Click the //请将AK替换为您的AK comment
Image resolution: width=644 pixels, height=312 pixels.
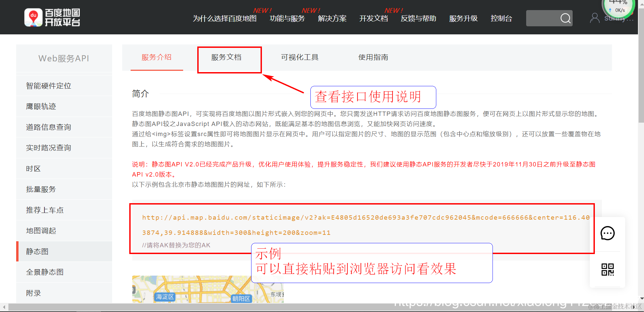(x=176, y=245)
